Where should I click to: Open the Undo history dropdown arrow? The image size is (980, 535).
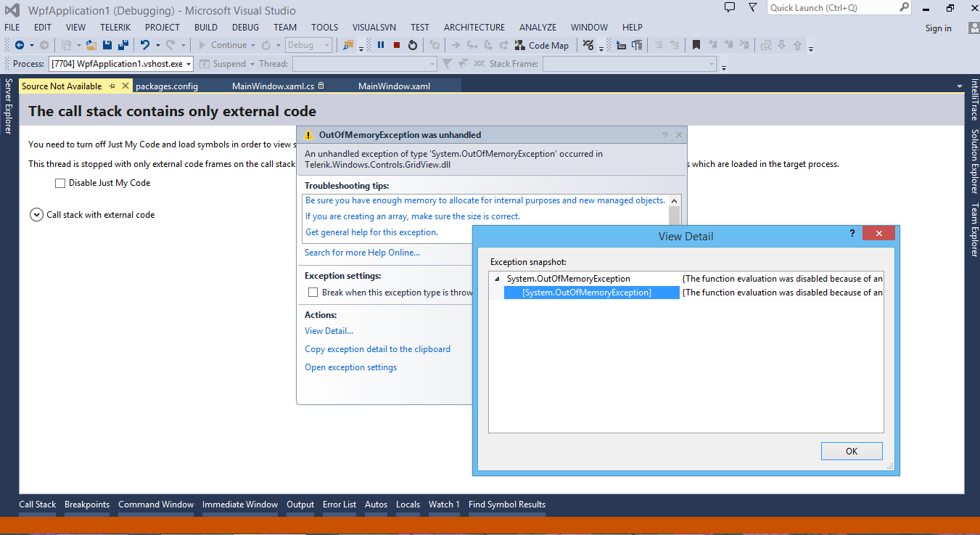(x=157, y=45)
